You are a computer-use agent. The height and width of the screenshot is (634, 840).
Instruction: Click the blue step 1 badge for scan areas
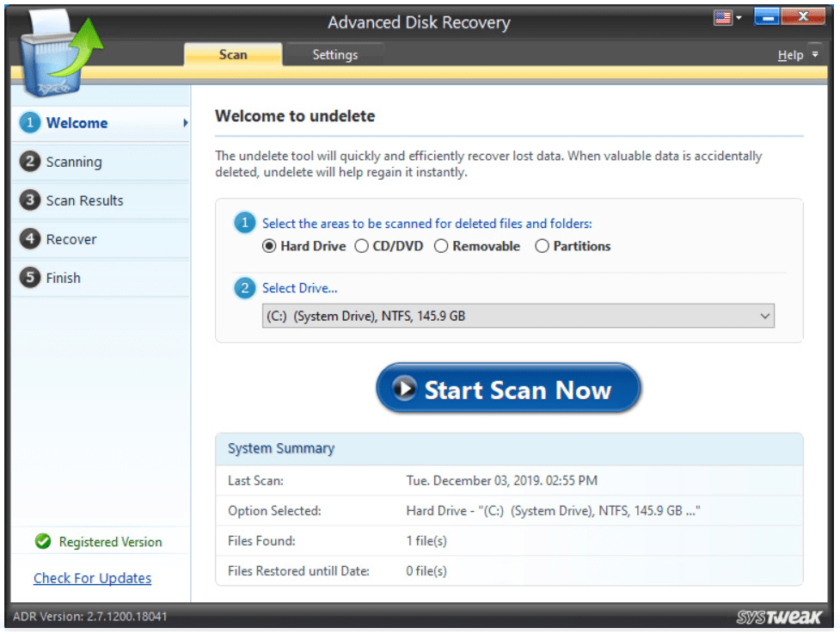(x=245, y=223)
